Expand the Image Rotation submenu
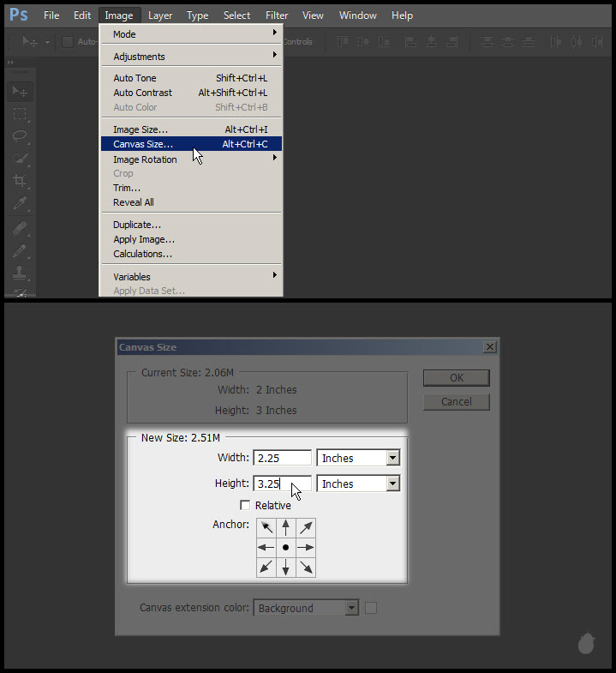Image resolution: width=616 pixels, height=673 pixels. [x=192, y=159]
